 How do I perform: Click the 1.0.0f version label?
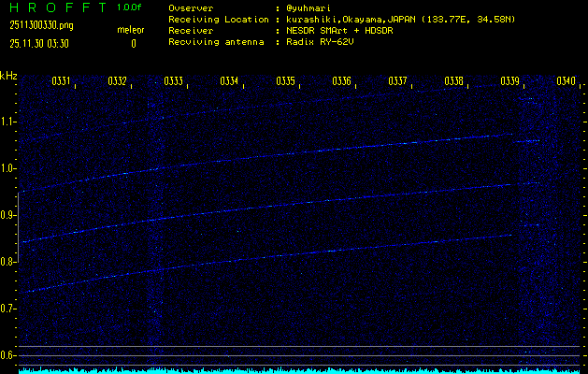(131, 7)
